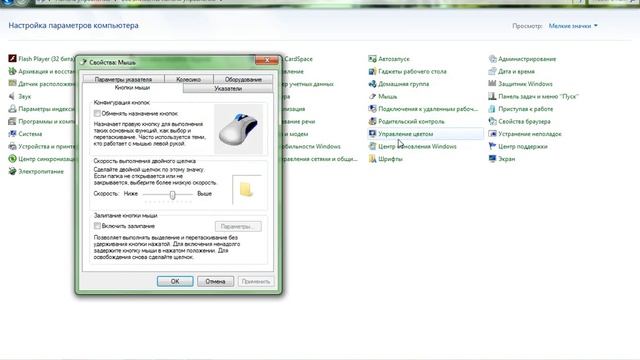This screenshot has height=360, width=640.
Task: Click the Свойства браузера icon
Action: coord(492,121)
